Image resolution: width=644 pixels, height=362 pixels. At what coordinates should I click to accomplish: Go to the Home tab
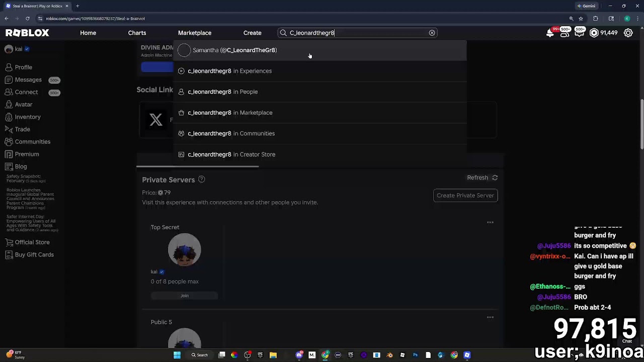tap(88, 33)
